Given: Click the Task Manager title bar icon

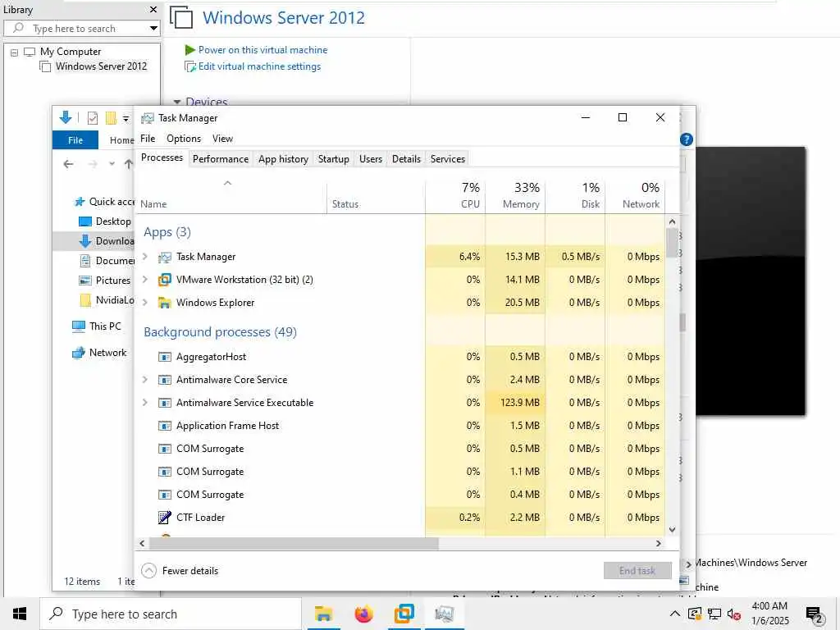Looking at the screenshot, I should [148, 118].
